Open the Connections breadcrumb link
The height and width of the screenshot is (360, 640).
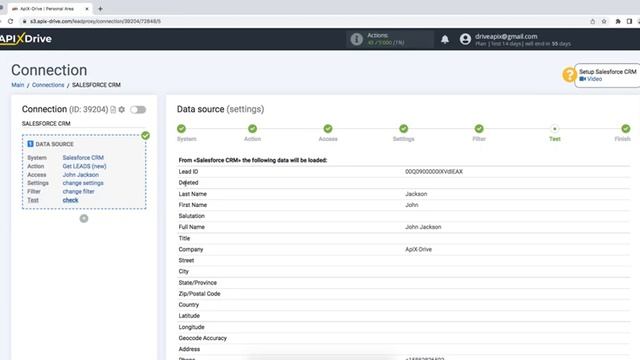[48, 85]
